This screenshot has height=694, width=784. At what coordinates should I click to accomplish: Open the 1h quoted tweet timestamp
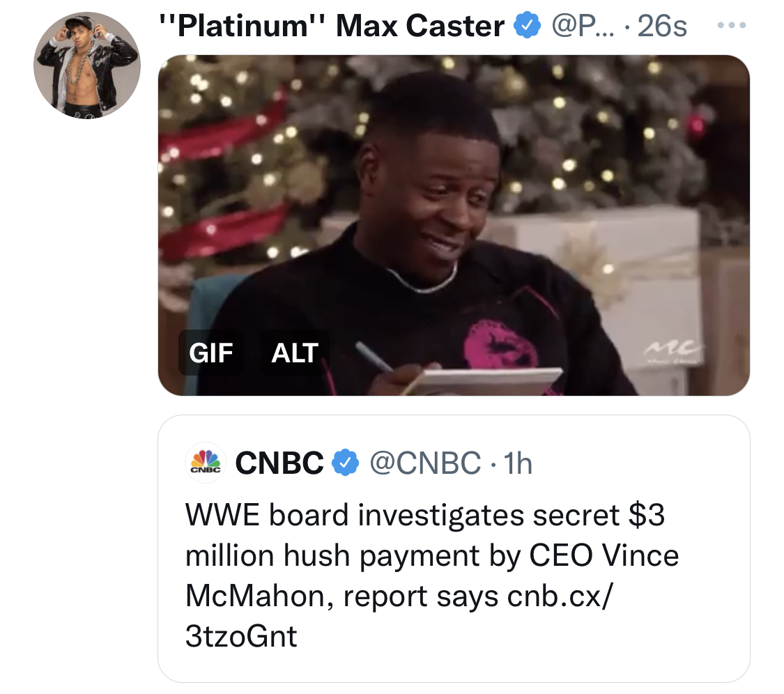(518, 463)
